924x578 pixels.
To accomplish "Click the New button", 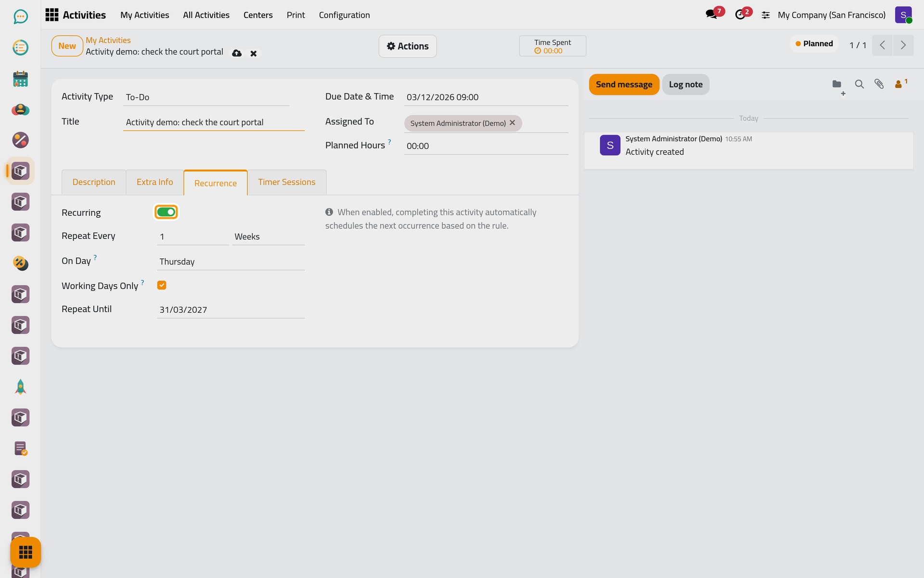I will click(67, 46).
